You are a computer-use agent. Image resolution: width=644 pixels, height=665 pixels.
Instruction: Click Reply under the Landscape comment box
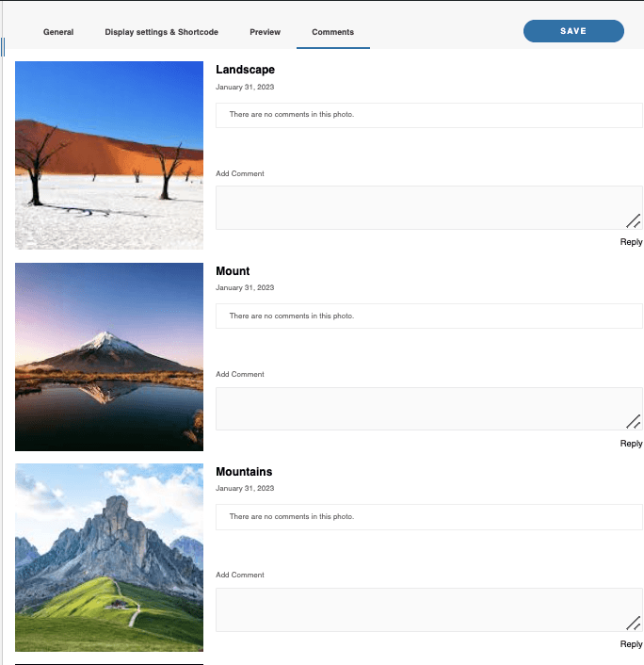coord(631,242)
